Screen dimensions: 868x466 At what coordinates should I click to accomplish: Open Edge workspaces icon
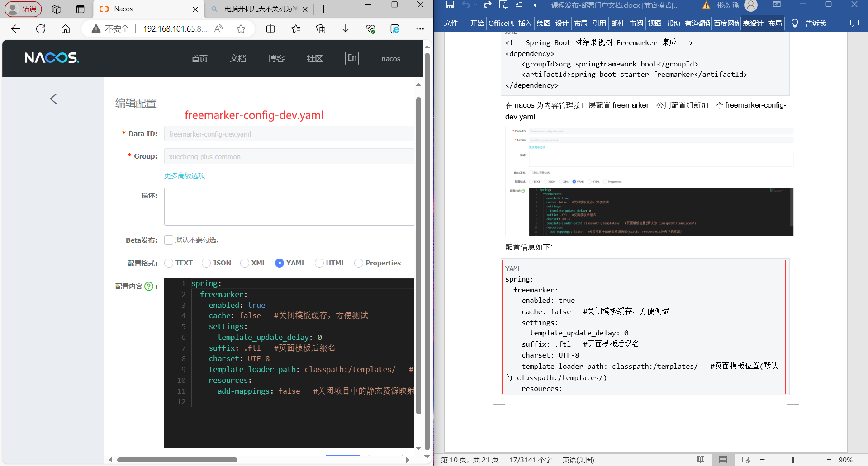click(57, 9)
